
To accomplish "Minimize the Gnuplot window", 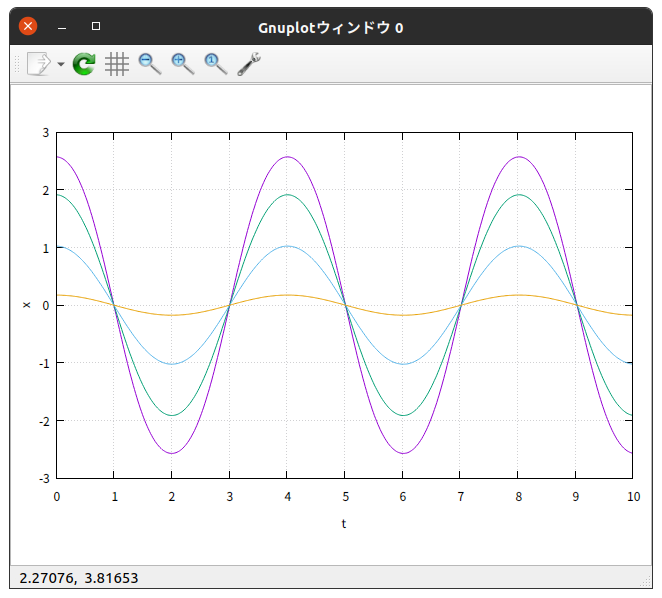I will tap(62, 28).
